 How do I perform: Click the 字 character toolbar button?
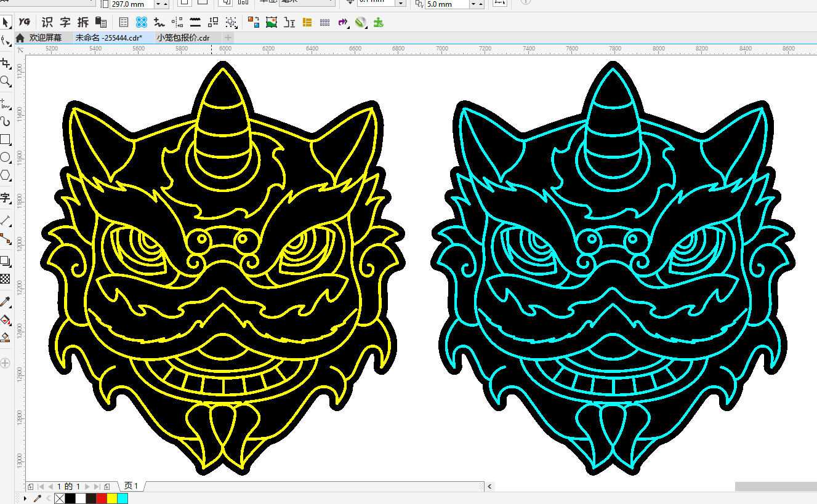(65, 22)
